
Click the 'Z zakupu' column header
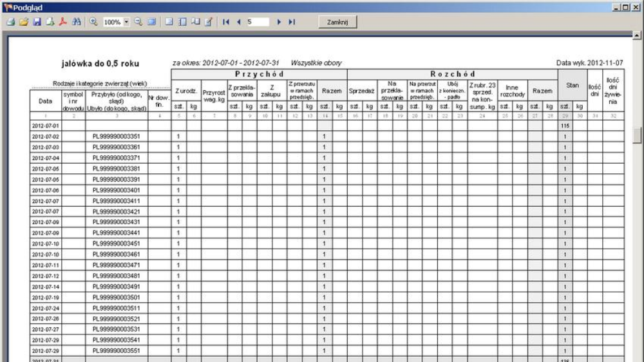pyautogui.click(x=272, y=91)
